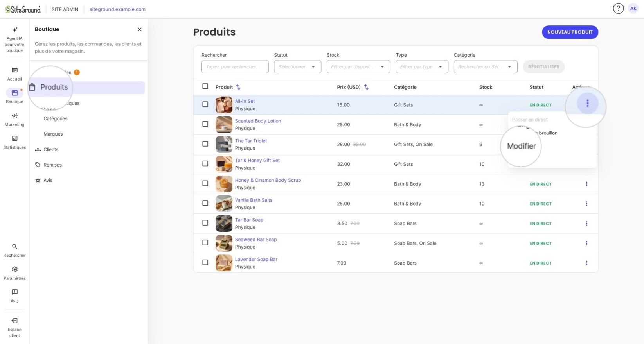Check the Scented Body Lotion checkbox
The height and width of the screenshot is (344, 644).
(x=205, y=124)
